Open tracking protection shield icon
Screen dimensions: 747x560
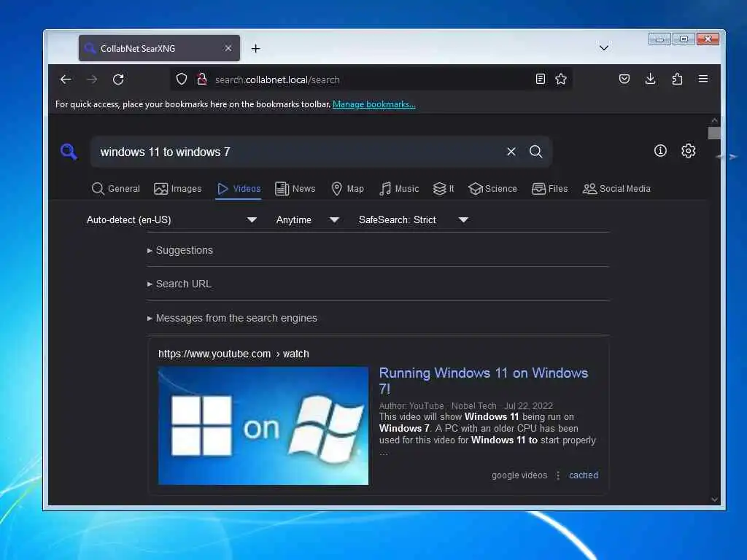pyautogui.click(x=182, y=79)
